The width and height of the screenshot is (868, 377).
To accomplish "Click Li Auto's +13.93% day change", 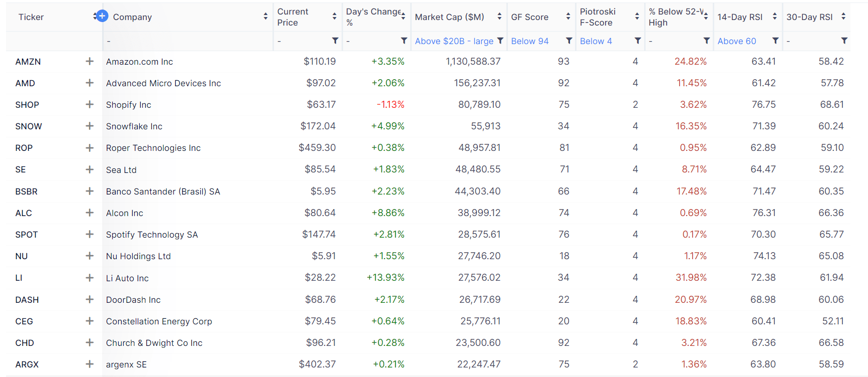I will 386,277.
